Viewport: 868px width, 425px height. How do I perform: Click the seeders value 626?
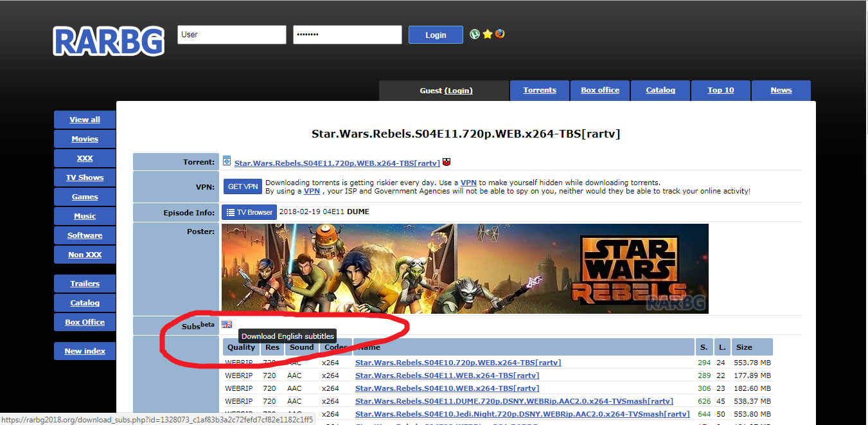[704, 401]
